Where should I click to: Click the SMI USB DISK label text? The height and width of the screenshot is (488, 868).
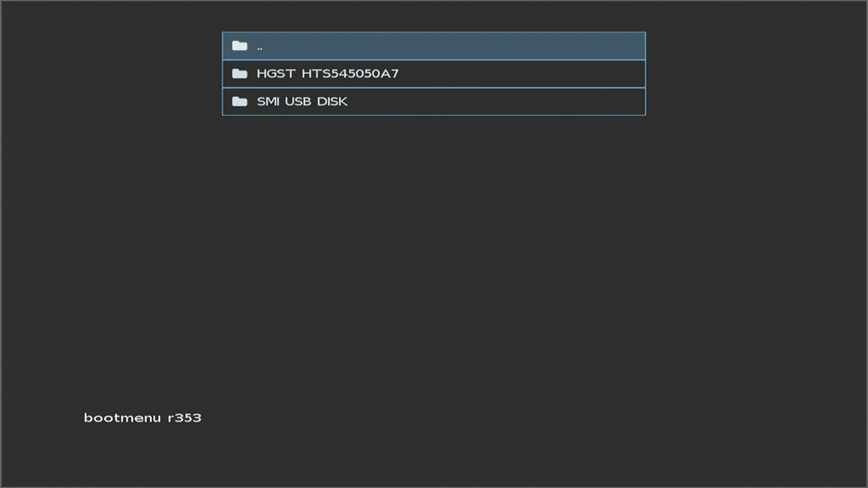tap(302, 102)
